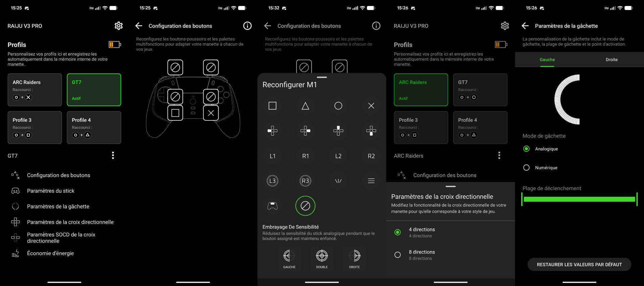The width and height of the screenshot is (644, 286).
Task: Open Paramètres du stick
Action: click(51, 191)
